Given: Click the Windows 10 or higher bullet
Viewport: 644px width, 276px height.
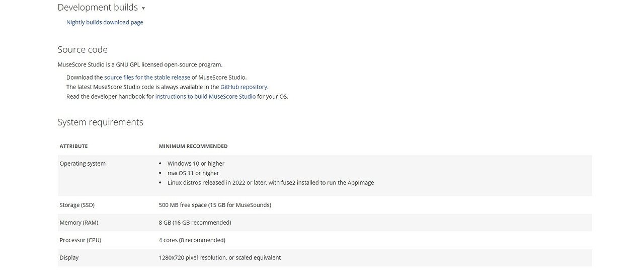Looking at the screenshot, I should click(196, 164).
